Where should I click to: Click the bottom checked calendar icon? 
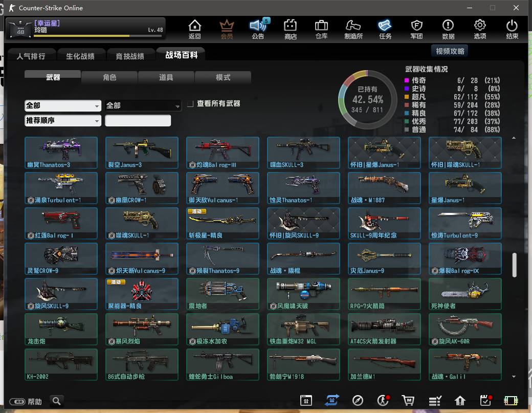[486, 400]
